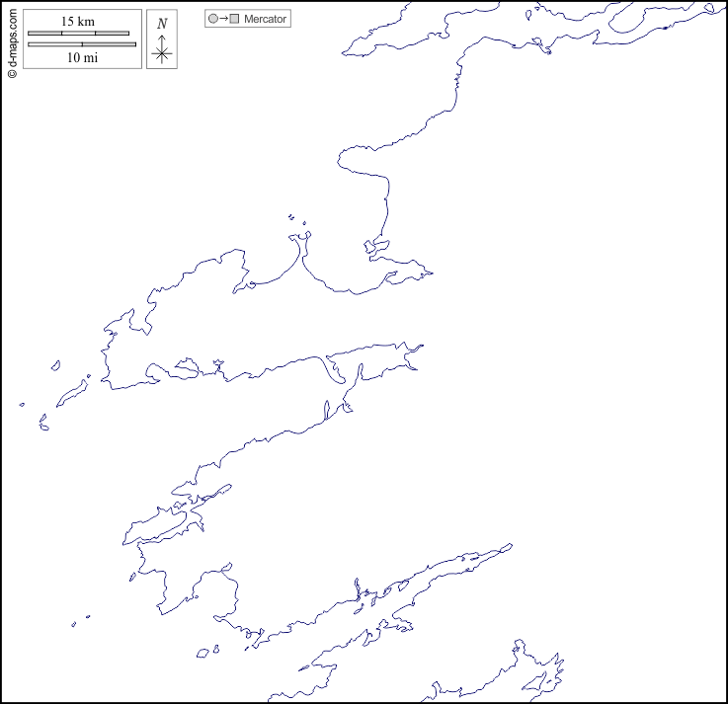Click the arrow between circle and square
Viewport: 728px width, 704px height.
click(223, 19)
